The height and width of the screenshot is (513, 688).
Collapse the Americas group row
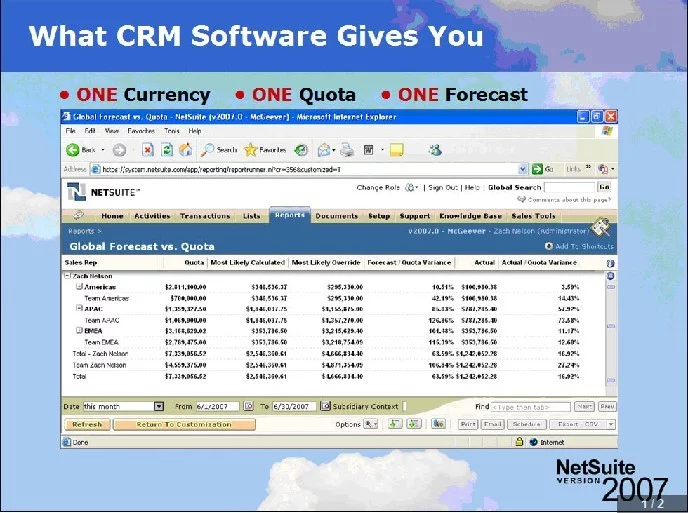[x=79, y=287]
